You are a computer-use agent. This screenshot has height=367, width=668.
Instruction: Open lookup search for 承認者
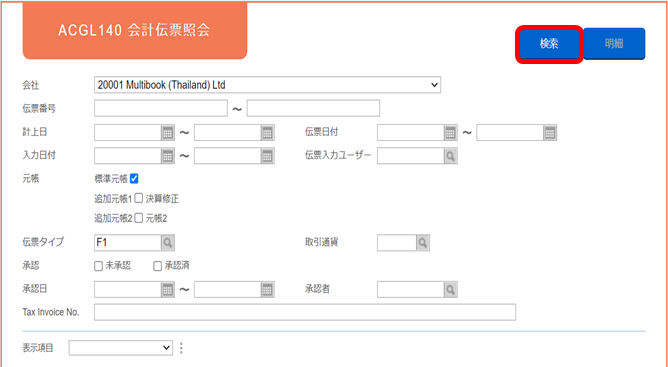point(451,290)
